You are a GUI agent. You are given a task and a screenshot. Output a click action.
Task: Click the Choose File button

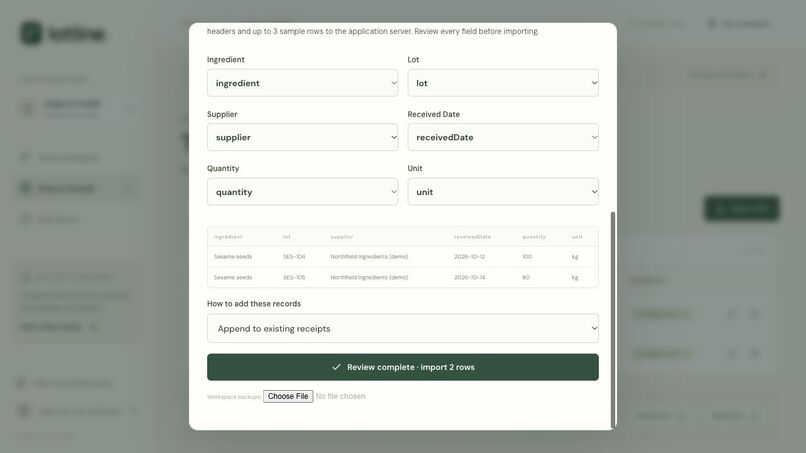point(288,396)
